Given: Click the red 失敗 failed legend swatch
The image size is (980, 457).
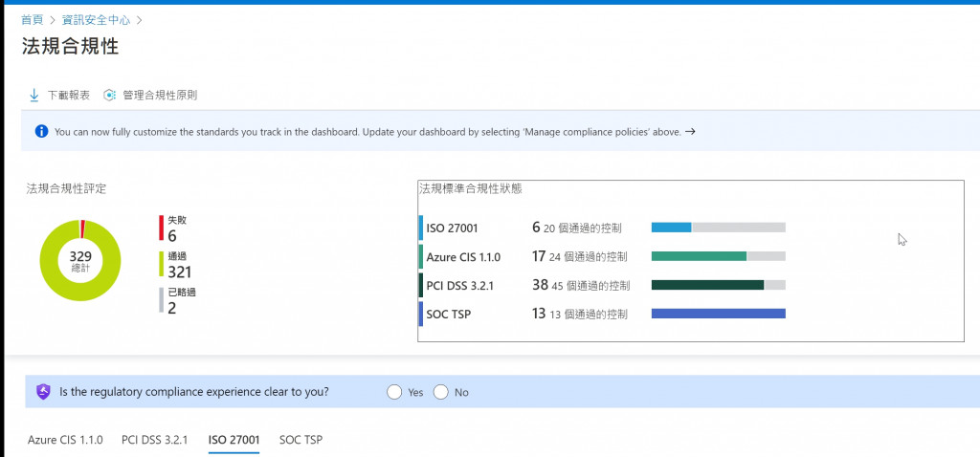Looking at the screenshot, I should [161, 228].
